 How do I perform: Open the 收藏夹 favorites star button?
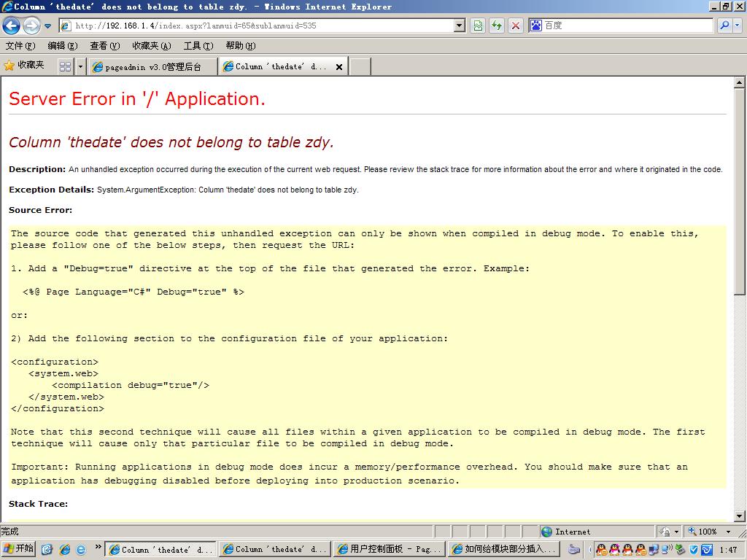(x=24, y=66)
